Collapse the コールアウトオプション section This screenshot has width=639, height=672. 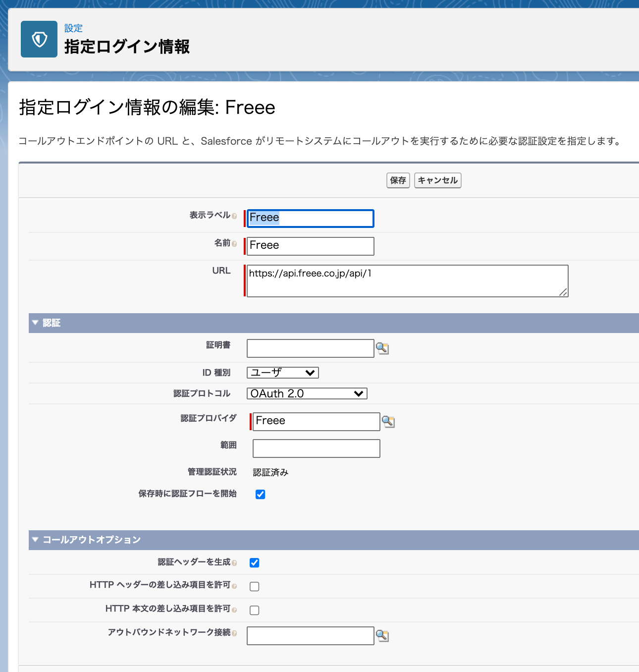(x=35, y=540)
